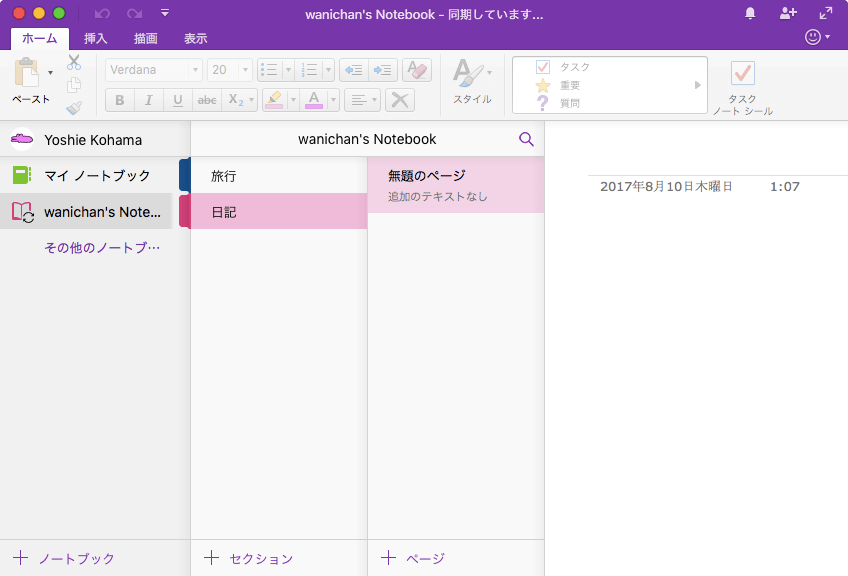Switch to the 挿入 tab
The height and width of the screenshot is (576, 848).
tap(96, 38)
